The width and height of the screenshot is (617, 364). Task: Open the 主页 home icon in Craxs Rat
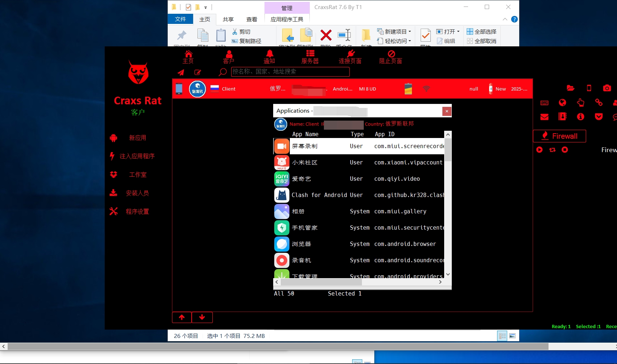188,57
